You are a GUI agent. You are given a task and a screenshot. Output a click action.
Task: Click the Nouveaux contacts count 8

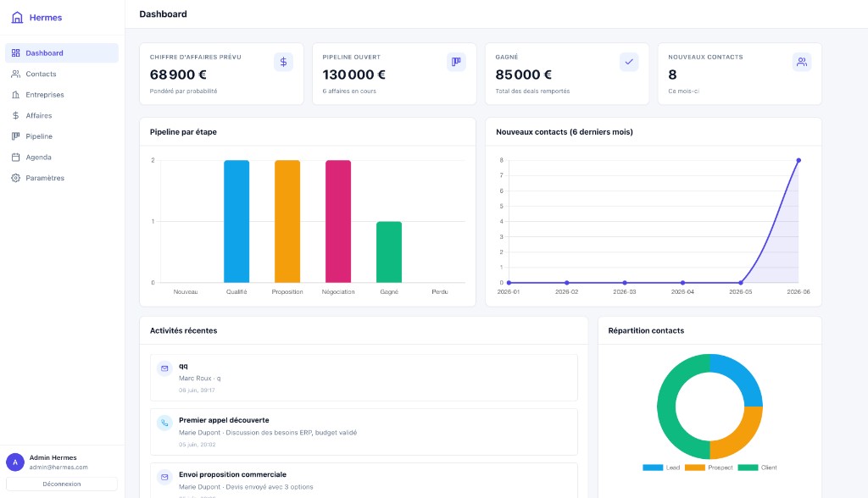click(672, 75)
